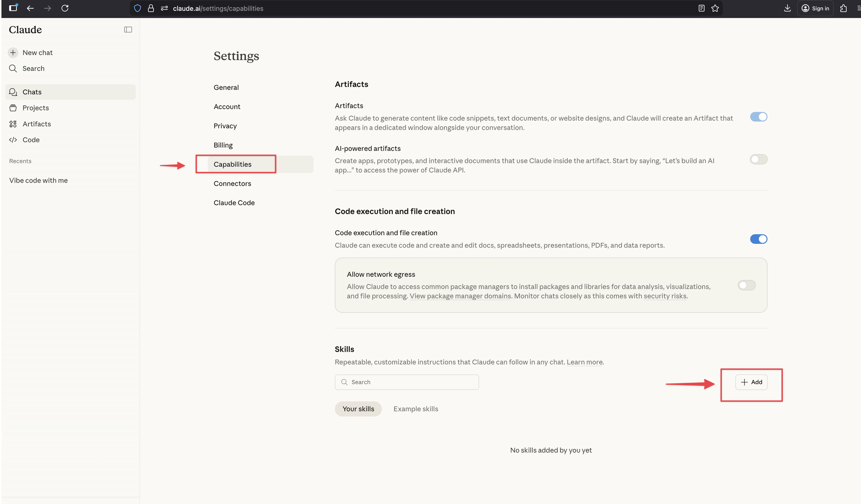The width and height of the screenshot is (861, 504).
Task: Click the 'Skills' section heading
Action: (x=344, y=349)
